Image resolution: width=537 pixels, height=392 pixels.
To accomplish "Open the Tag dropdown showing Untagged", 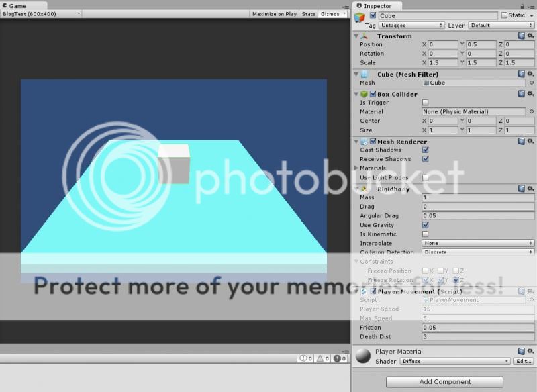I will click(411, 24).
